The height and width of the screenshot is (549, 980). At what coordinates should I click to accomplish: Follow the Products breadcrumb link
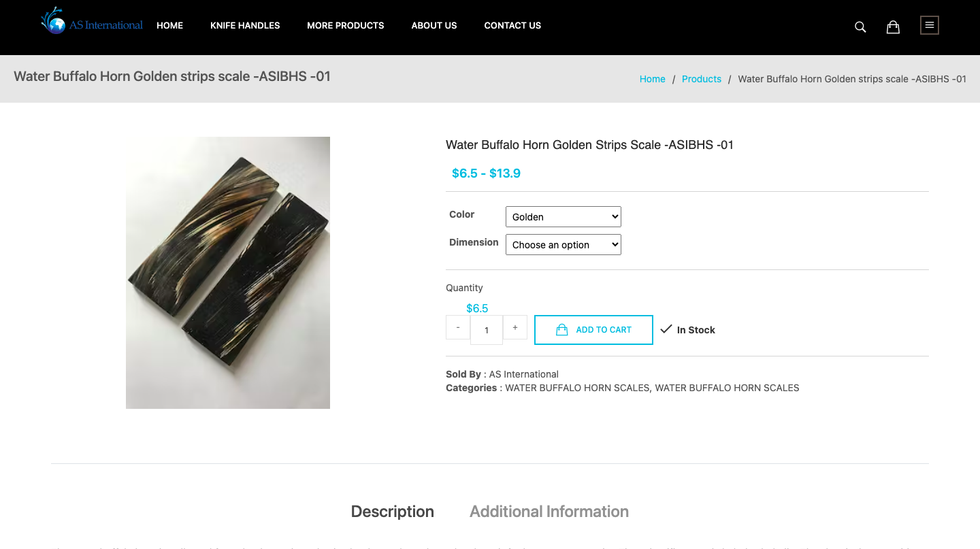pos(701,79)
